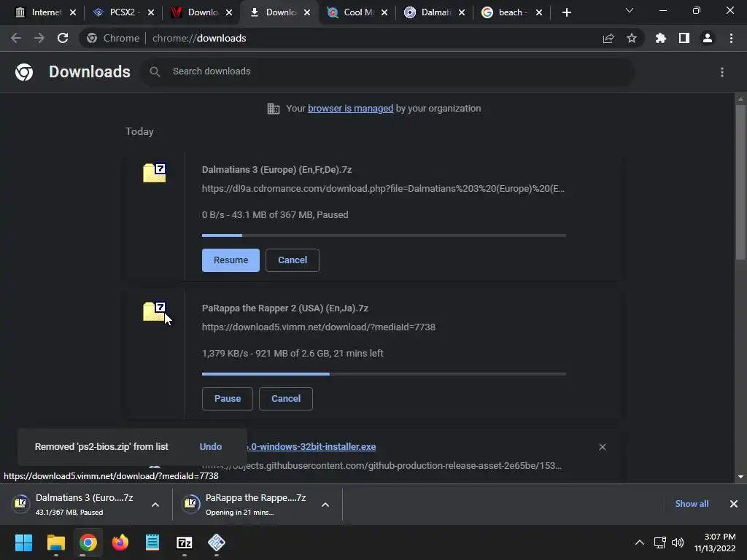Click the PaRappa download progress bar
The width and height of the screenshot is (747, 560).
(384, 374)
